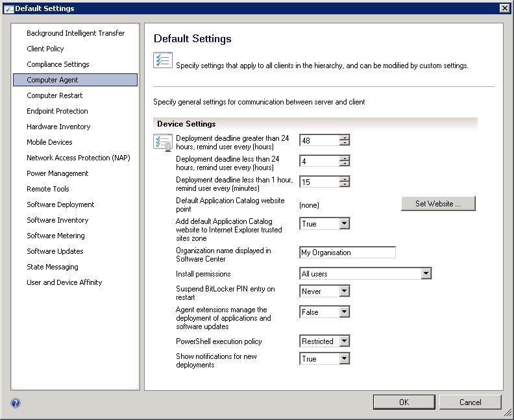
Task: Increase the 15 minutes reminder spinner value
Action: [345, 179]
